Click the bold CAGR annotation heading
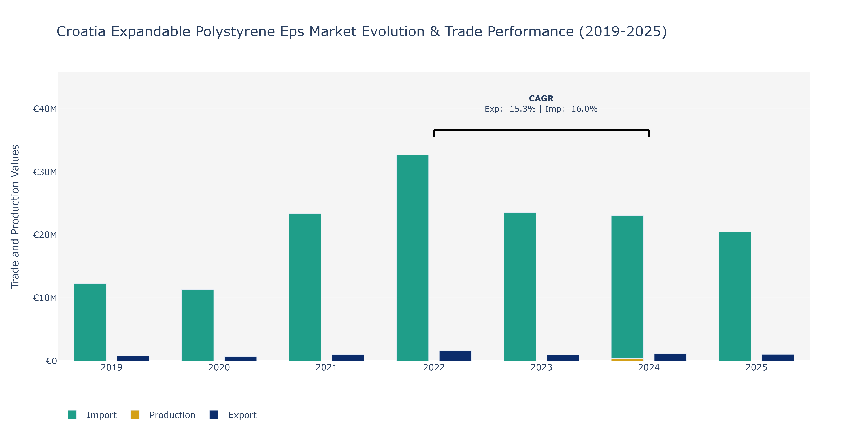Screen dimensions: 868x434 [541, 98]
